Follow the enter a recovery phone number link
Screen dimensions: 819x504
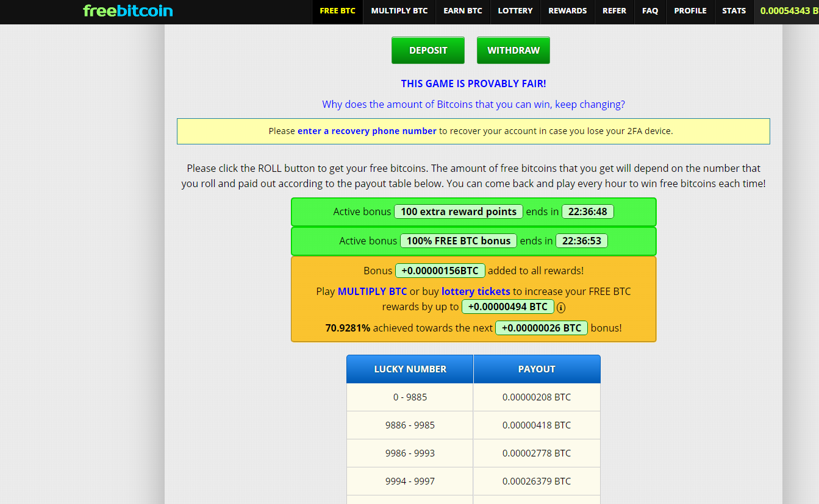[367, 131]
